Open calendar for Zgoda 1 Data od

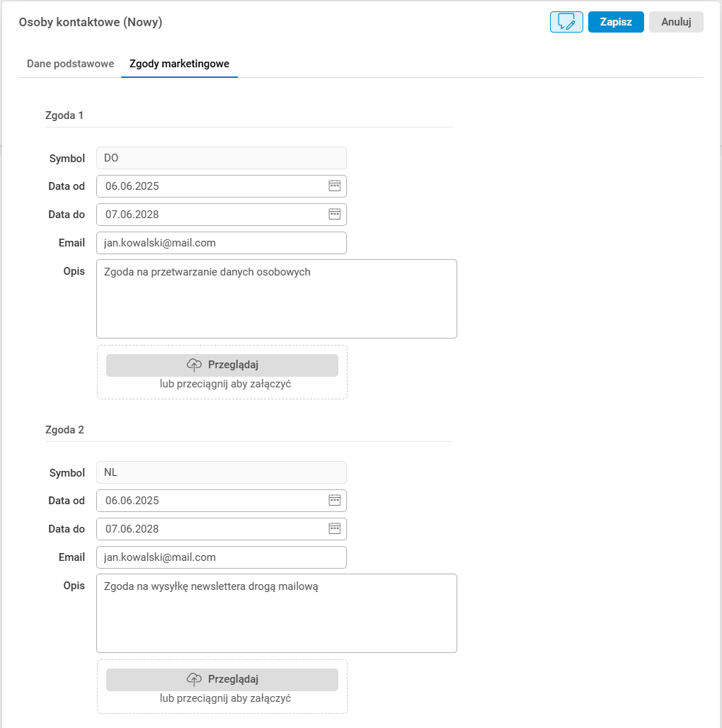point(335,186)
